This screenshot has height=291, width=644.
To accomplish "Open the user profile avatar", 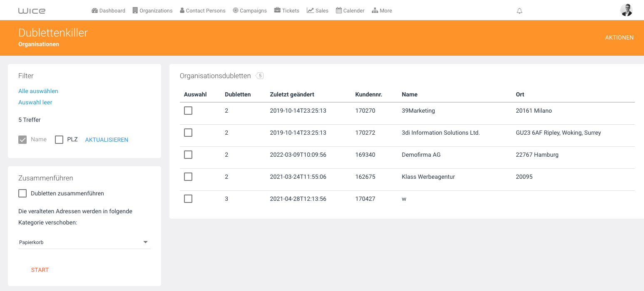I will pyautogui.click(x=626, y=10).
